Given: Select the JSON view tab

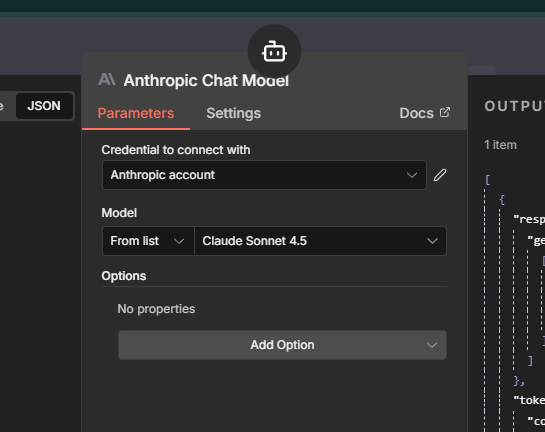Looking at the screenshot, I should coord(44,106).
